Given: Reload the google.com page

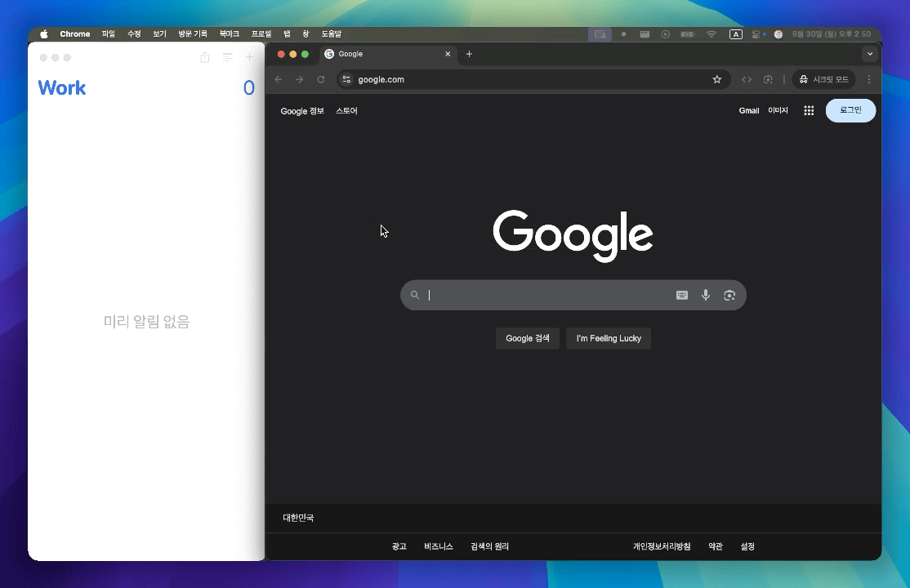Looking at the screenshot, I should (x=321, y=79).
